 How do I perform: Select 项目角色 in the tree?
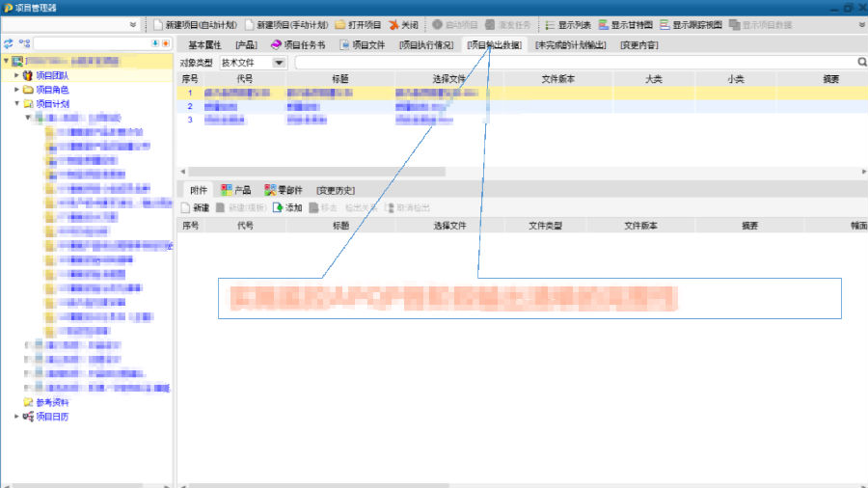pos(53,90)
